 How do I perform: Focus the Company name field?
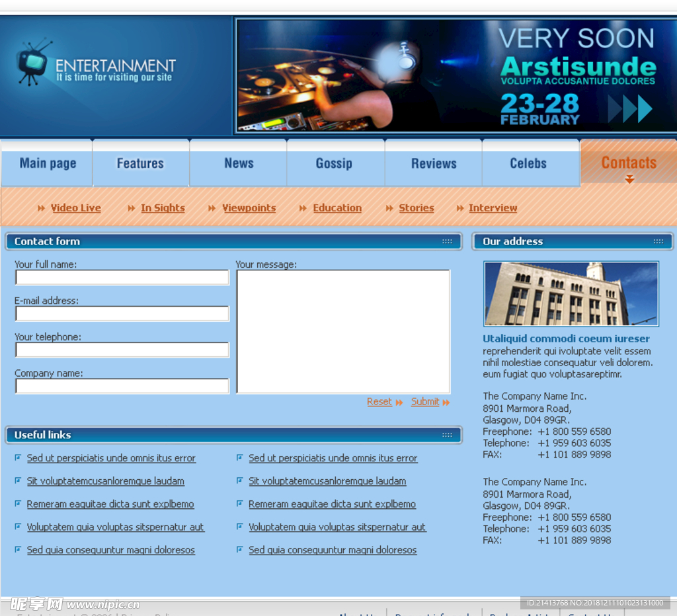pyautogui.click(x=122, y=387)
